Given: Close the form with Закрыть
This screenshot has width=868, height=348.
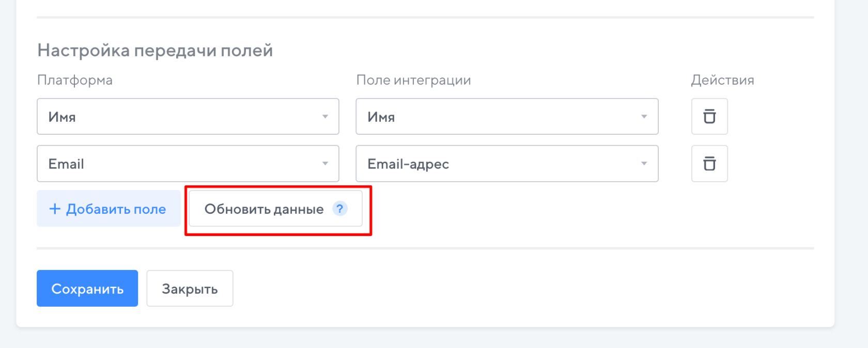Looking at the screenshot, I should 190,289.
